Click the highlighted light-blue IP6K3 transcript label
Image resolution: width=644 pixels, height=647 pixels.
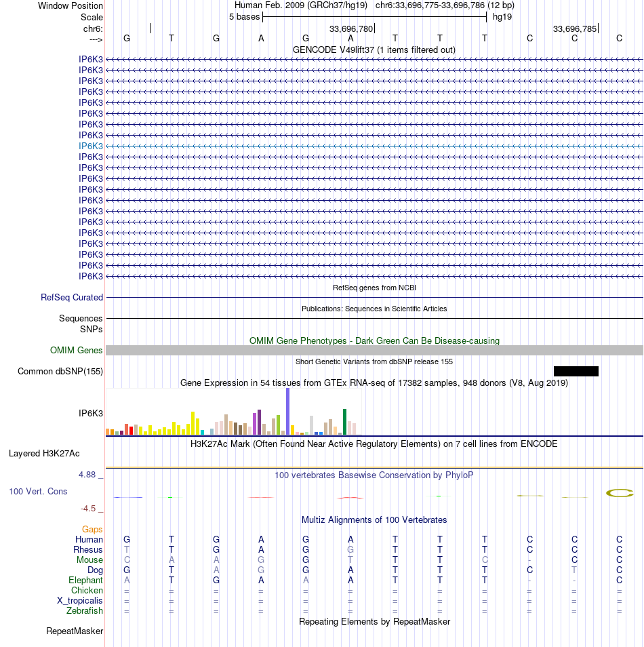[x=91, y=146]
